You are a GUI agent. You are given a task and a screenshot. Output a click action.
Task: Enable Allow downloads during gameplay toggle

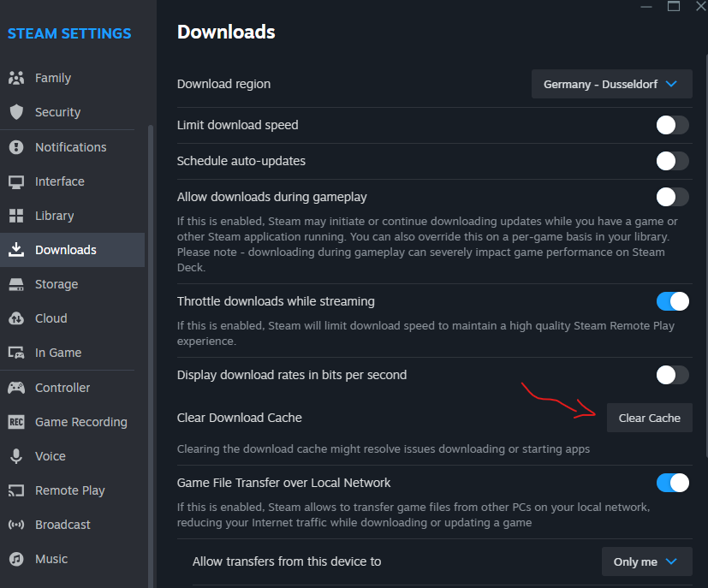672,197
